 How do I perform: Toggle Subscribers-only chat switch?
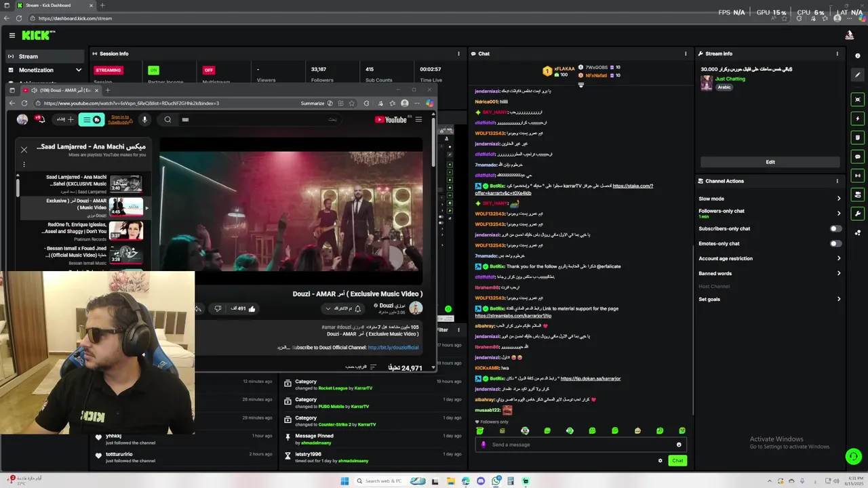click(835, 228)
